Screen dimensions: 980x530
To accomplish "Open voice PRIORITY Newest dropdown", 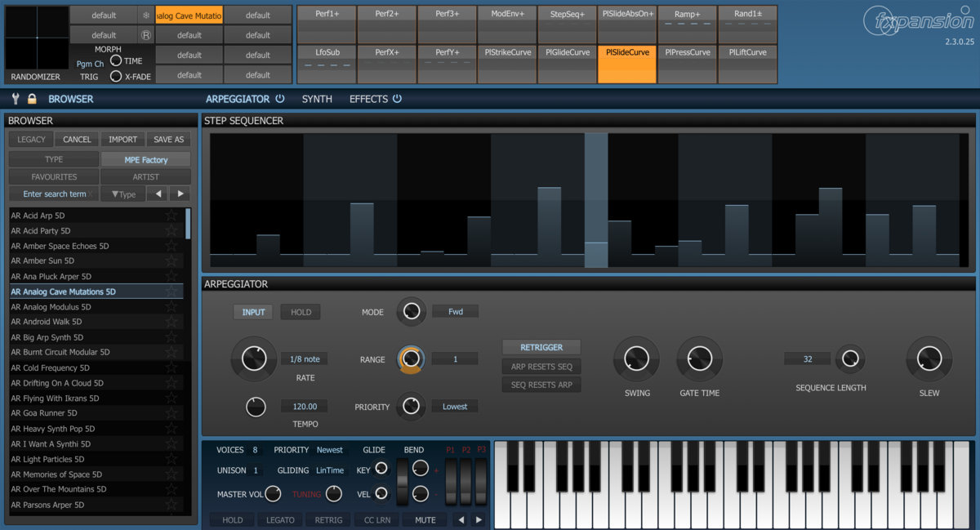I will click(330, 450).
